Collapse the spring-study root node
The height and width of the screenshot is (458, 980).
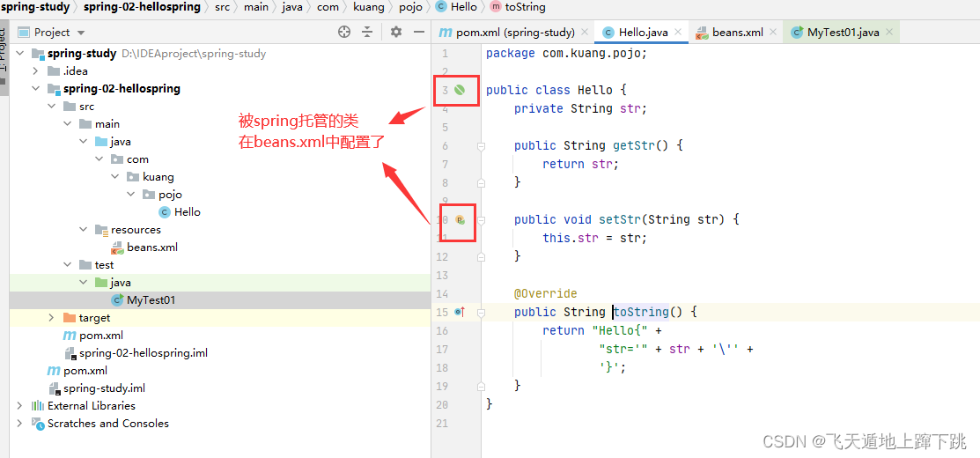coord(20,53)
